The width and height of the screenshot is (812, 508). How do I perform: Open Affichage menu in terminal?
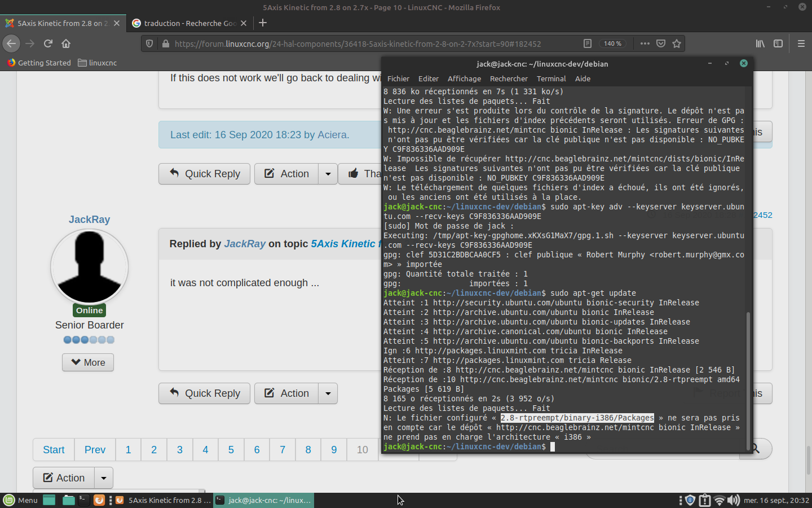[464, 78]
